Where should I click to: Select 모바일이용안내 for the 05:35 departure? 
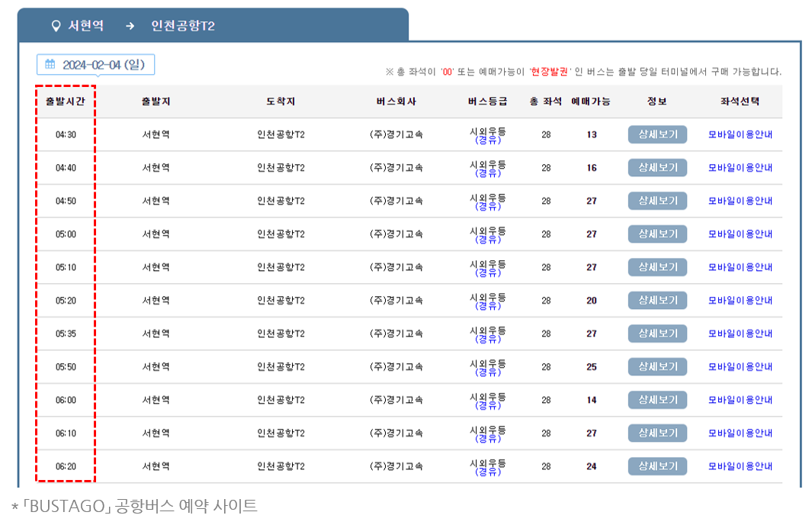pos(740,333)
